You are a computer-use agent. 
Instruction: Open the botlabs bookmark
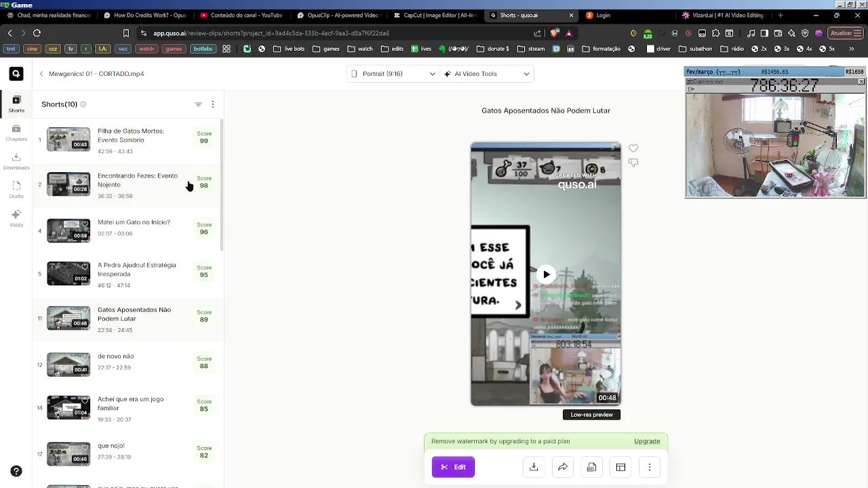tap(203, 49)
